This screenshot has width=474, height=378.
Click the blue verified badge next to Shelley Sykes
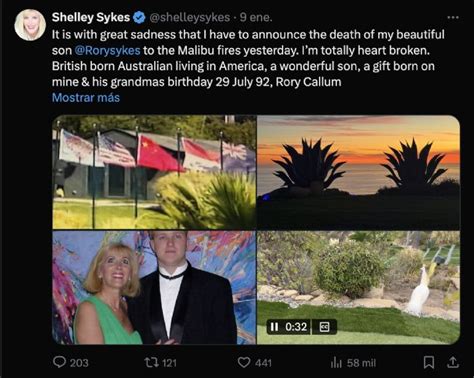point(139,17)
